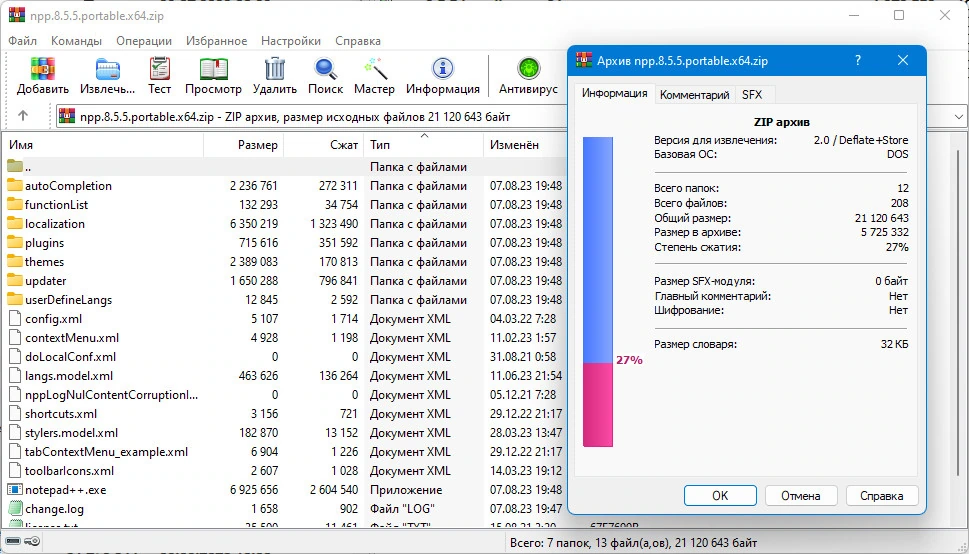Open the Настройки menu
Image resolution: width=969 pixels, height=554 pixels.
291,41
